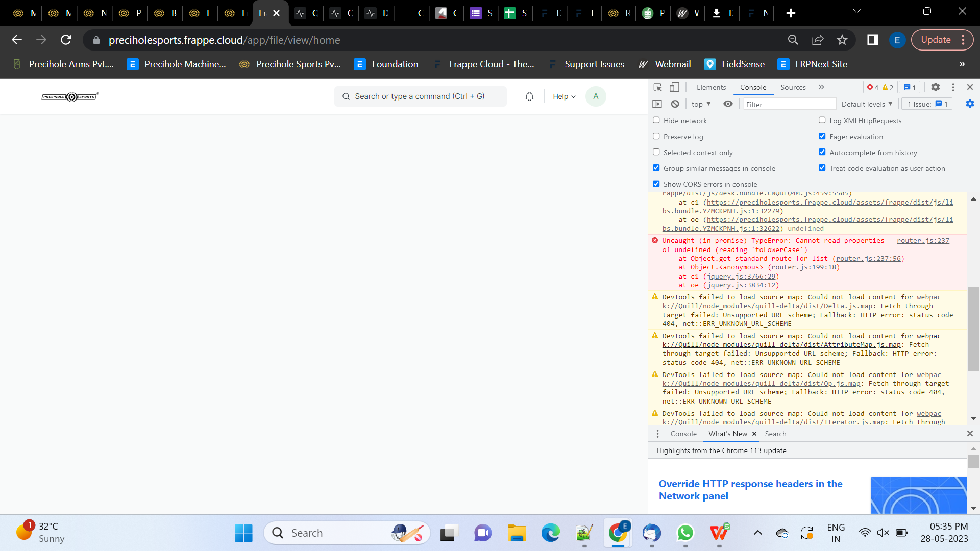Select the inspect element tool in DevTools
This screenshot has height=551, width=980.
[x=657, y=87]
